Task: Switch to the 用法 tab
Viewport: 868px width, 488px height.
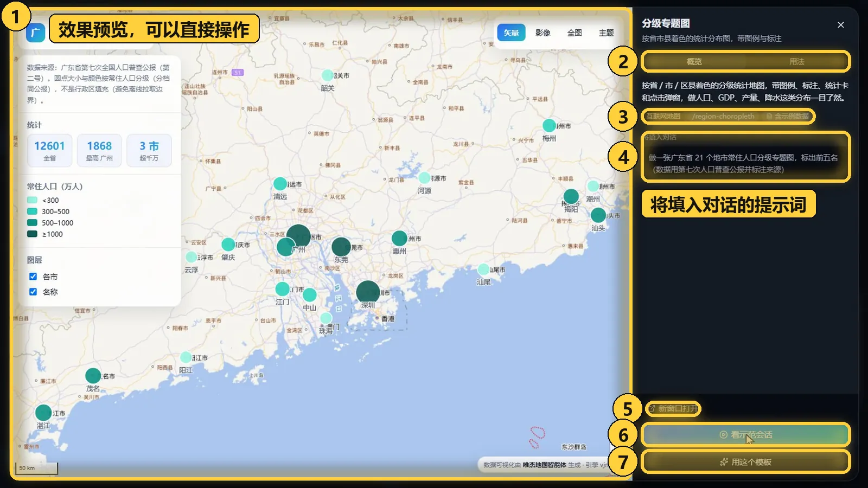Action: pyautogui.click(x=797, y=61)
